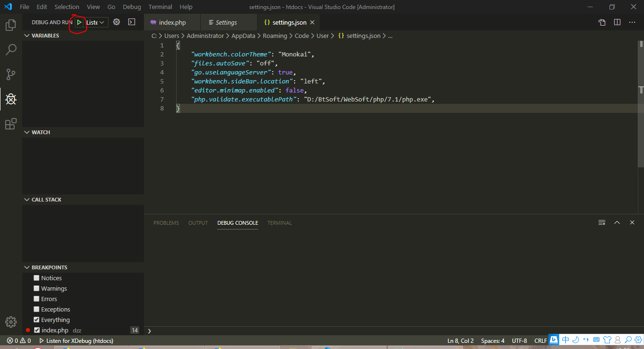
Task: Click Listen for XDebug in status bar
Action: [76, 340]
